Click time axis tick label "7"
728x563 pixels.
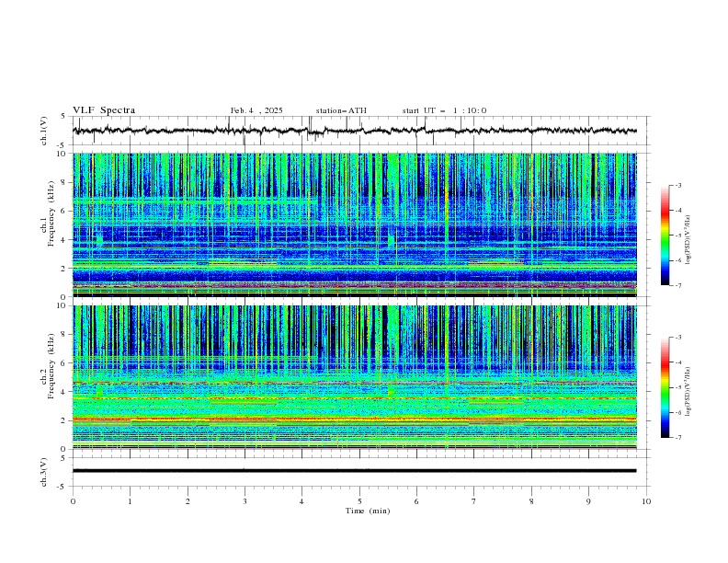pyautogui.click(x=474, y=501)
